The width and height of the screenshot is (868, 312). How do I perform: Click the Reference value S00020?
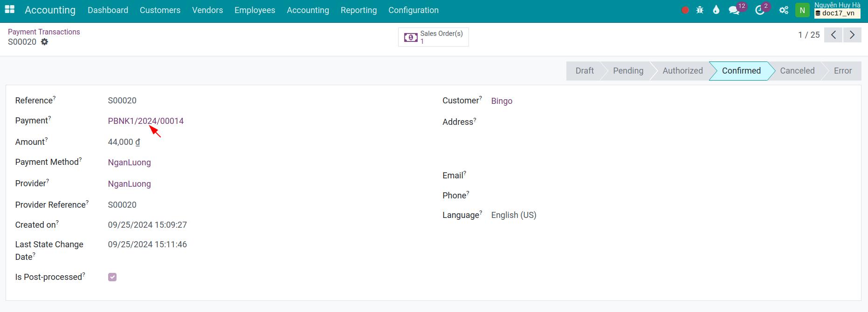tap(122, 101)
